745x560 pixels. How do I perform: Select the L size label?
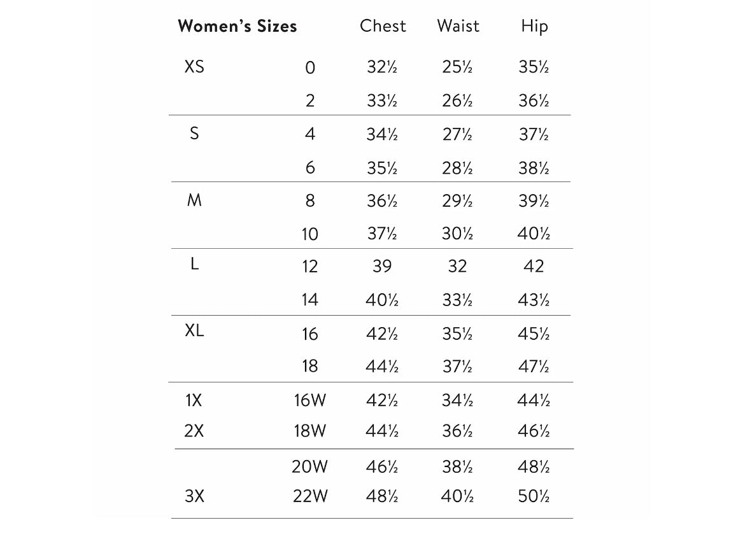click(x=194, y=264)
